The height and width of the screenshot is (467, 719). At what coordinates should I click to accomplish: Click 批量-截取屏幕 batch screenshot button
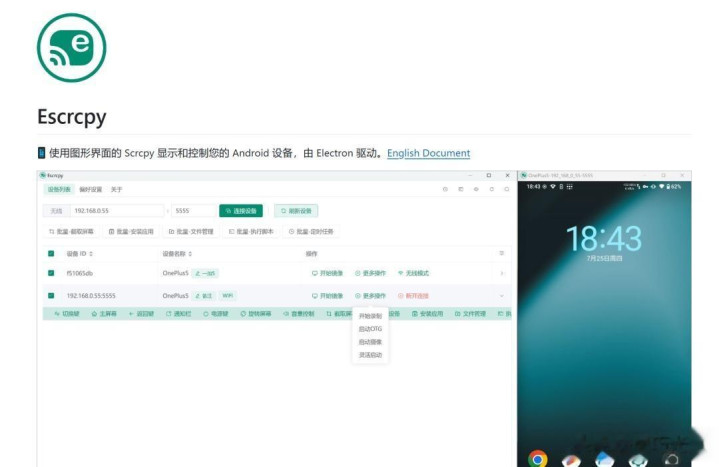(71, 232)
